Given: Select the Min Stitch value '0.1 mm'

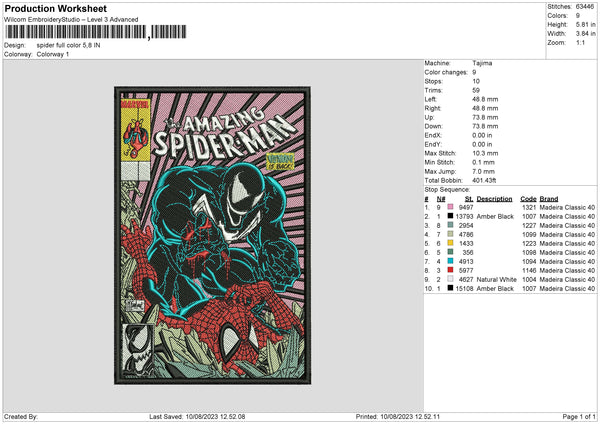Looking at the screenshot, I should coord(483,162).
